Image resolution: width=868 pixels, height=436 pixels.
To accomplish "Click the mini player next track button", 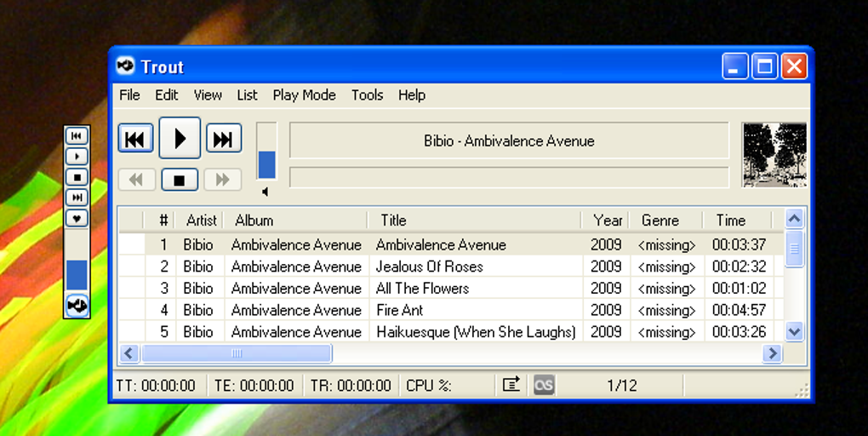I will (77, 198).
